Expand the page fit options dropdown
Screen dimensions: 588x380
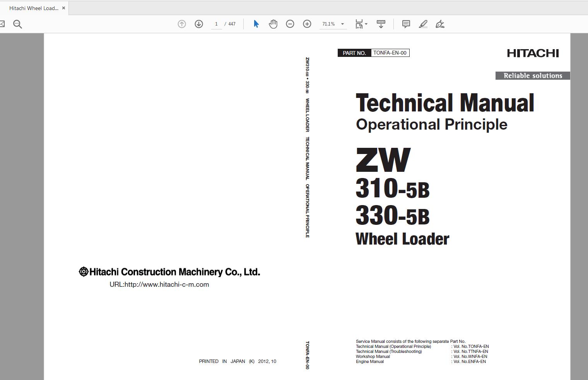point(366,24)
